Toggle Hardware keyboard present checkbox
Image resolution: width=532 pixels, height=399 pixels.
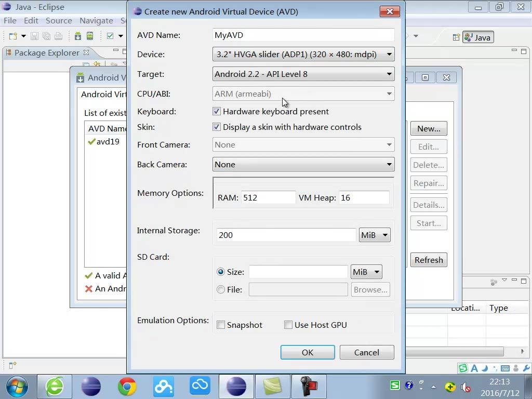tap(217, 111)
